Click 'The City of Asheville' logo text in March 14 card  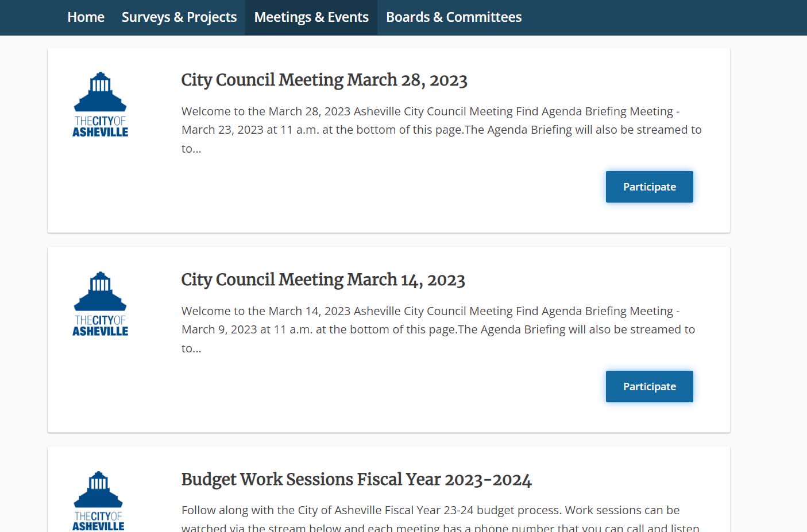point(100,326)
